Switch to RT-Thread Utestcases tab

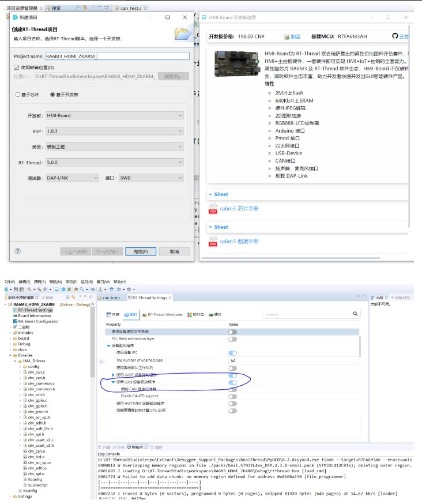pos(163,314)
